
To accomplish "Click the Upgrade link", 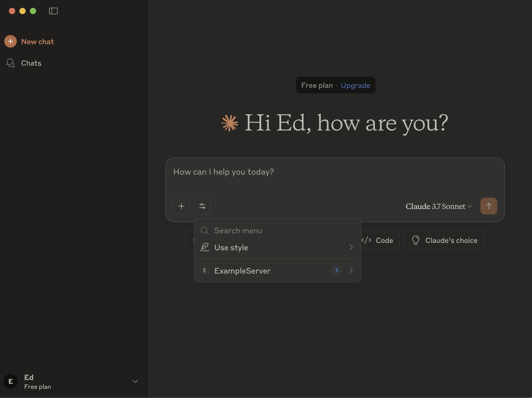I will (355, 85).
